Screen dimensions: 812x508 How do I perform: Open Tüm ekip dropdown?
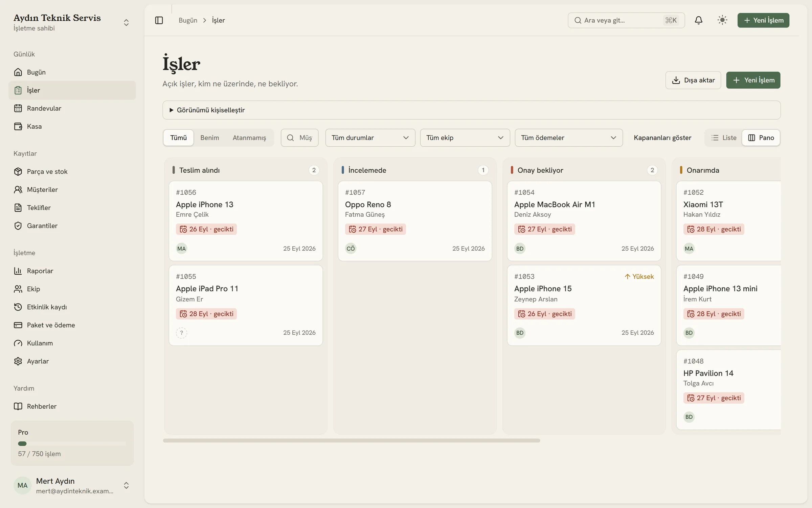coord(465,138)
